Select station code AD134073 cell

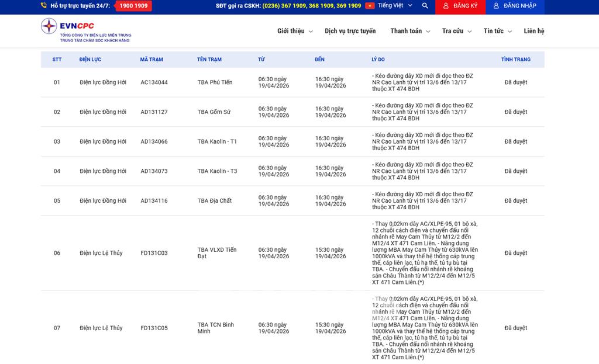coord(154,171)
